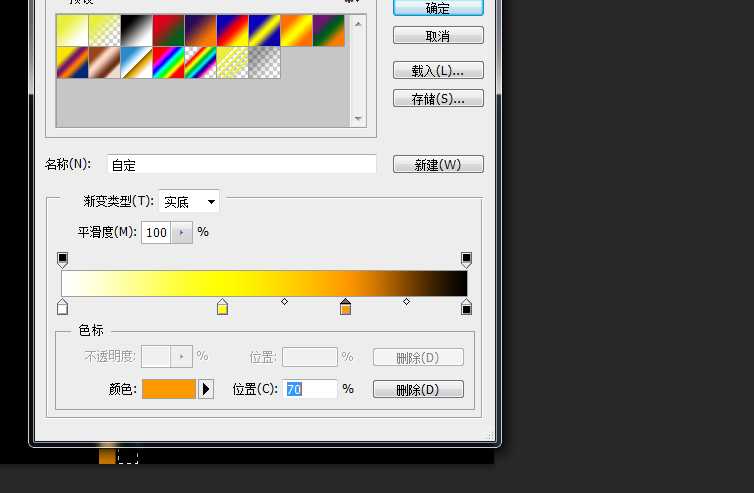Click the 载入(L)... button

click(x=438, y=71)
